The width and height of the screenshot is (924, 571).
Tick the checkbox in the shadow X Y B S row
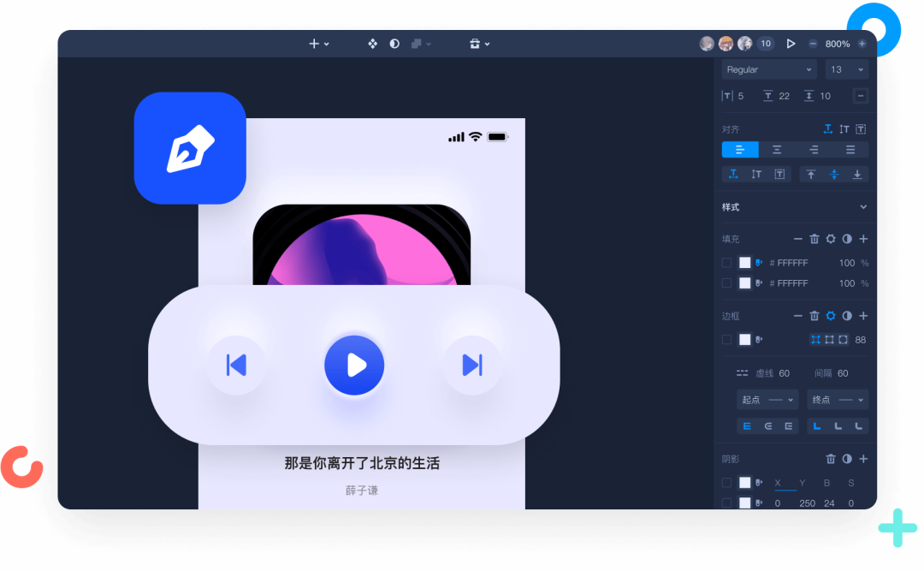tap(726, 483)
